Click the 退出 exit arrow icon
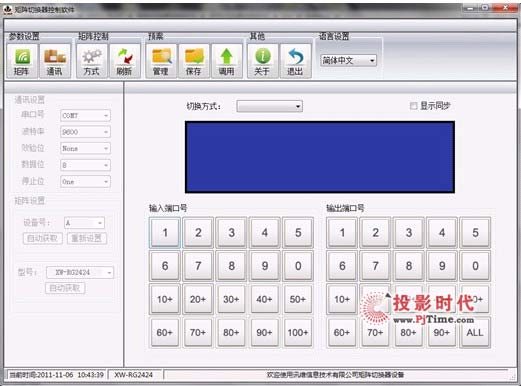521x386 pixels. 295,61
